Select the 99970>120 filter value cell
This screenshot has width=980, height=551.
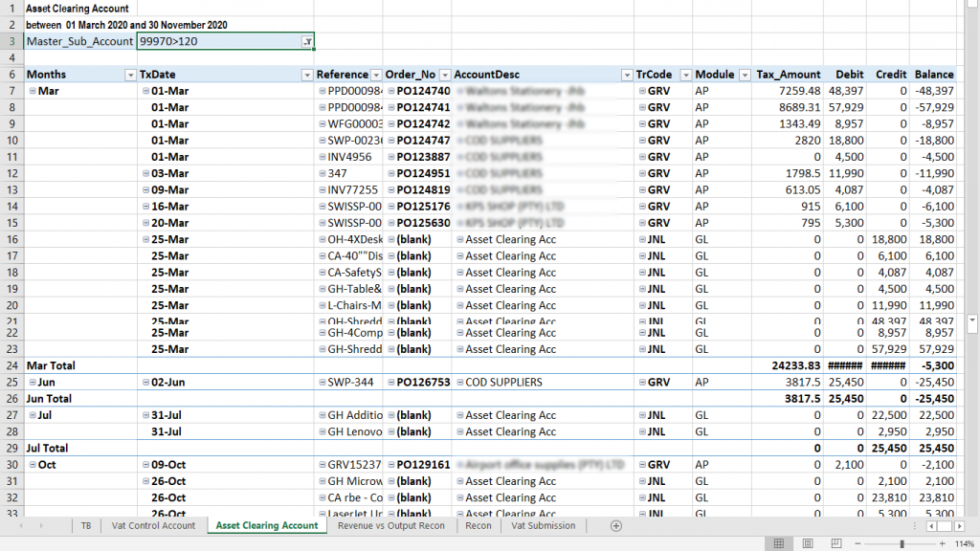click(x=225, y=41)
